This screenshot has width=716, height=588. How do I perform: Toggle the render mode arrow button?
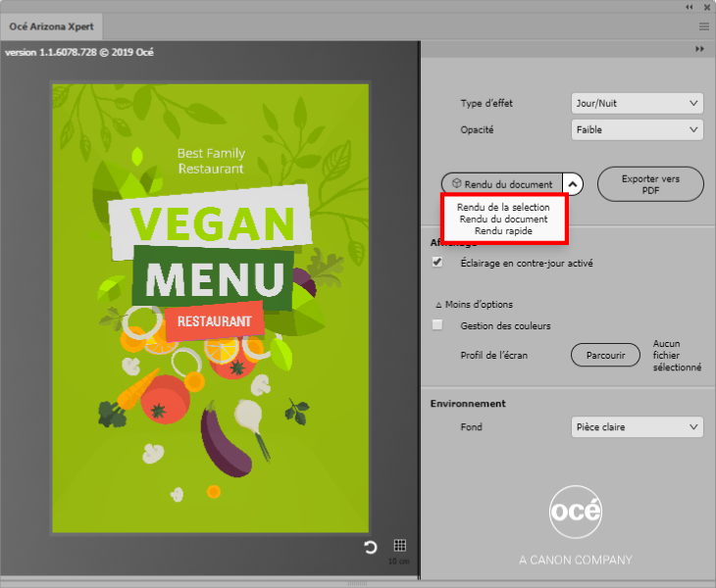573,184
